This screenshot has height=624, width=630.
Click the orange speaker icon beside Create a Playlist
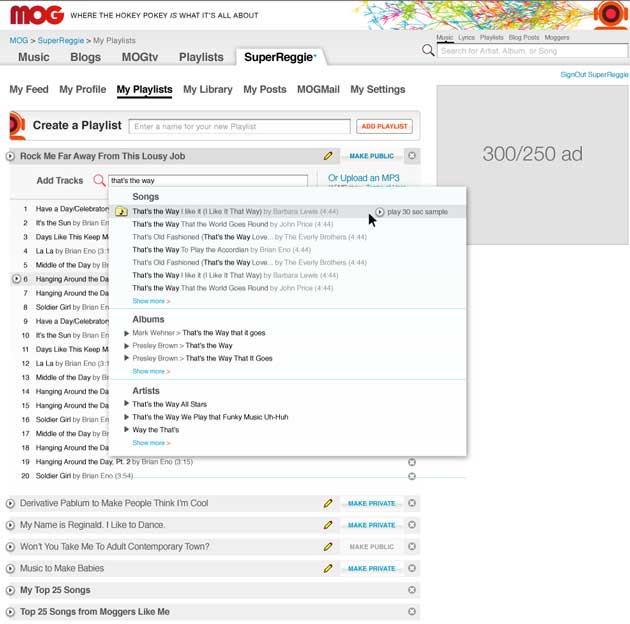(x=17, y=125)
